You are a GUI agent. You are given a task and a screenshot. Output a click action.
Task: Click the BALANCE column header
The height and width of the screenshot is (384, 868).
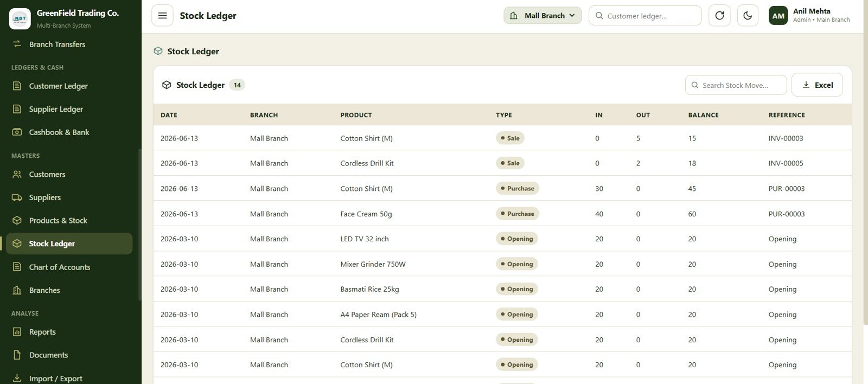[703, 115]
